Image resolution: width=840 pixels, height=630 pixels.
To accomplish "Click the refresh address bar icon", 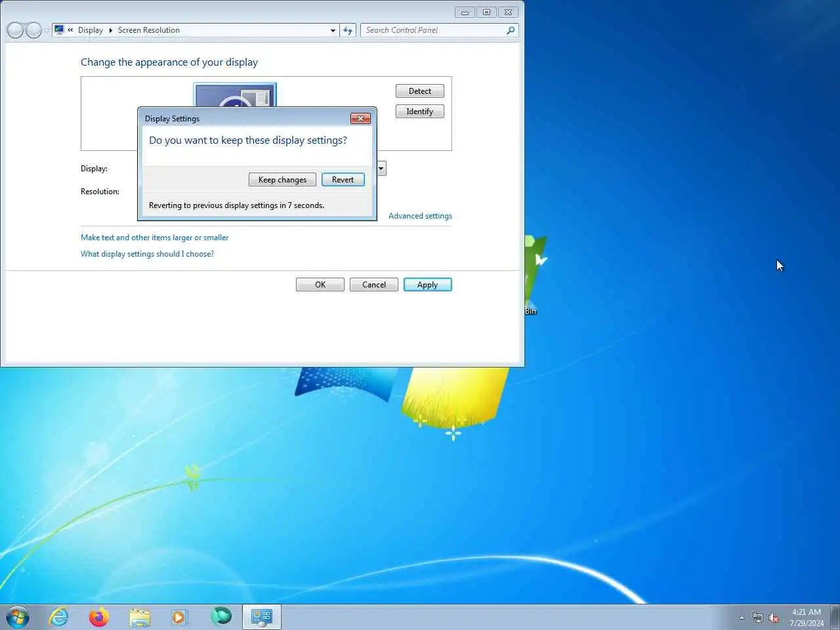I will pos(348,30).
